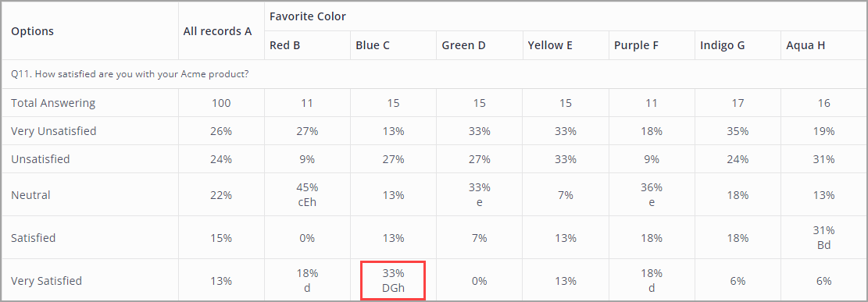868x302 pixels.
Task: Select the Green D column header
Action: [463, 45]
